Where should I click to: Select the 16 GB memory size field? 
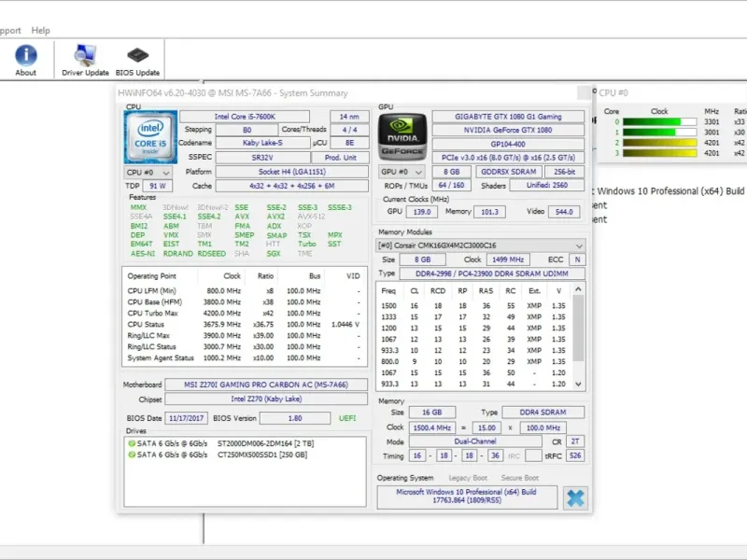pos(431,413)
